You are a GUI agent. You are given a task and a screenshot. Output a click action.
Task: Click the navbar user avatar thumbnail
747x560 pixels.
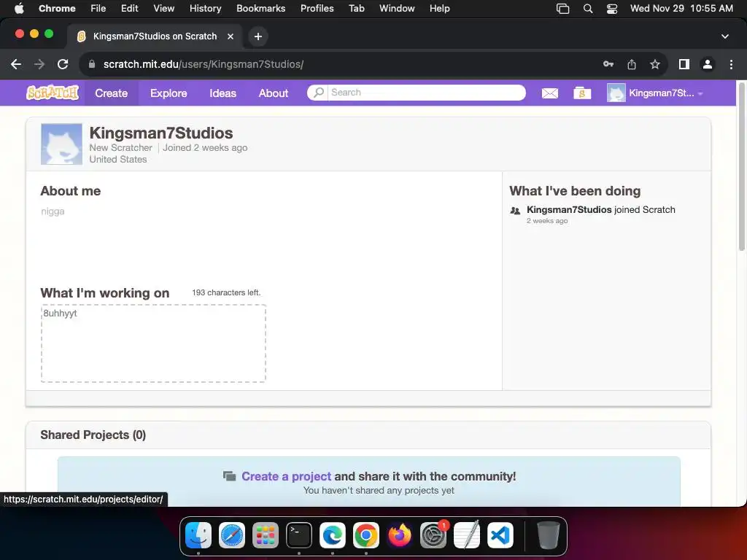point(616,93)
